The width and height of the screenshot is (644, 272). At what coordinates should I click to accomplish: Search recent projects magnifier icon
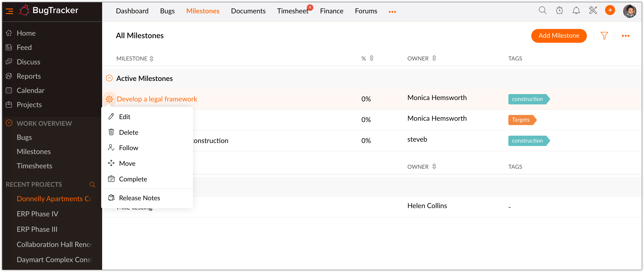tap(92, 185)
